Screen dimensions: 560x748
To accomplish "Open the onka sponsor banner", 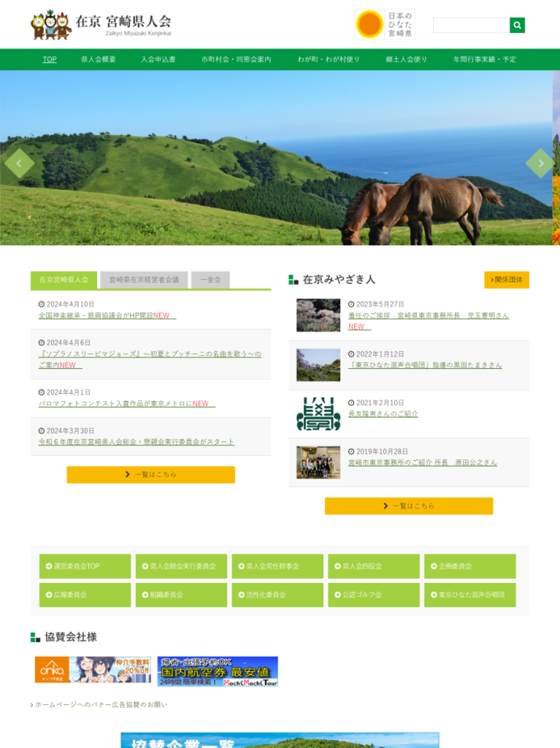I will pyautogui.click(x=93, y=670).
